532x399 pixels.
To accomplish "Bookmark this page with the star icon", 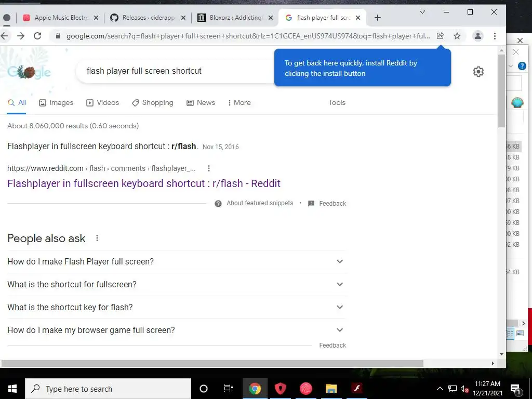I will pos(457,36).
